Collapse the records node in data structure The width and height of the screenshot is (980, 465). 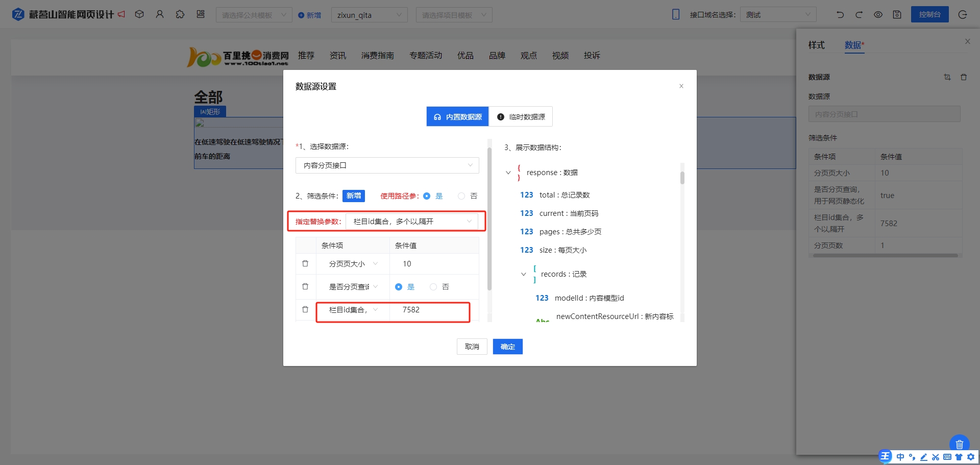[x=523, y=274]
